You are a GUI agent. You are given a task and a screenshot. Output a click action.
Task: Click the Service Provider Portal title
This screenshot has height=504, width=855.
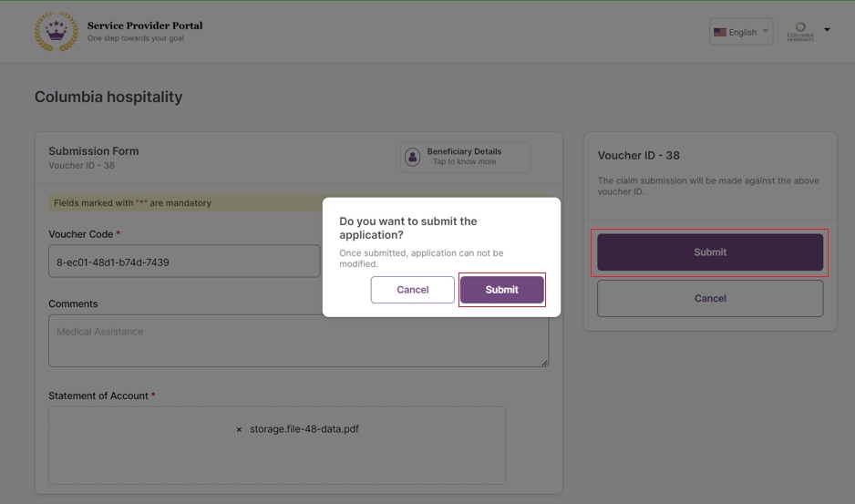(x=145, y=26)
